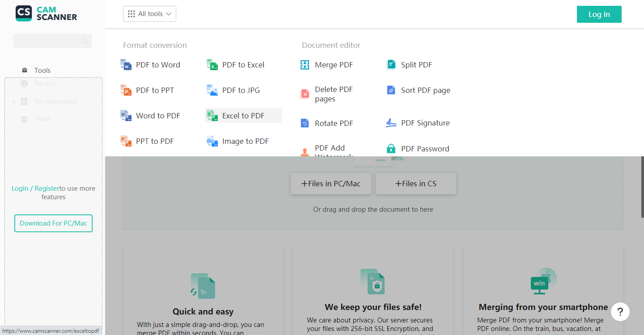This screenshot has height=335, width=644.
Task: Click the Split PDF icon
Action: (391, 65)
